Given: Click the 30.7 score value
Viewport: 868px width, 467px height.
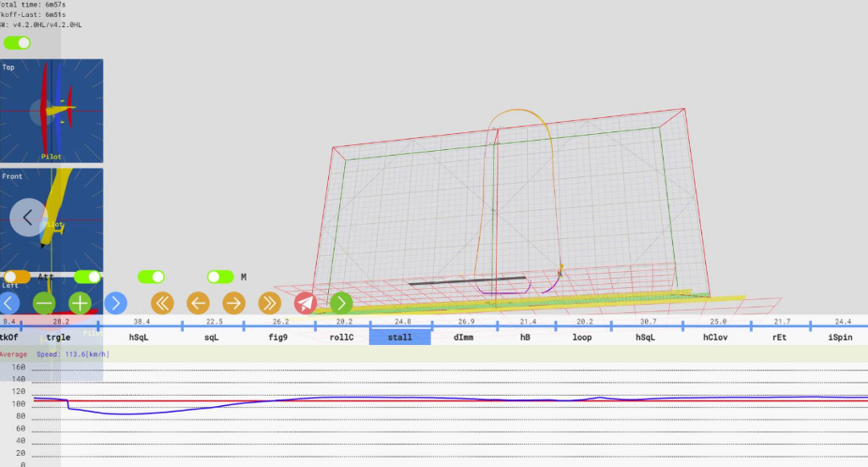Looking at the screenshot, I should tap(648, 321).
